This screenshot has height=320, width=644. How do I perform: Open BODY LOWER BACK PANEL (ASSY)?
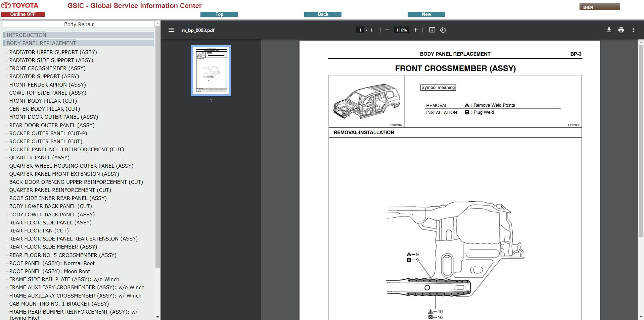coord(52,214)
